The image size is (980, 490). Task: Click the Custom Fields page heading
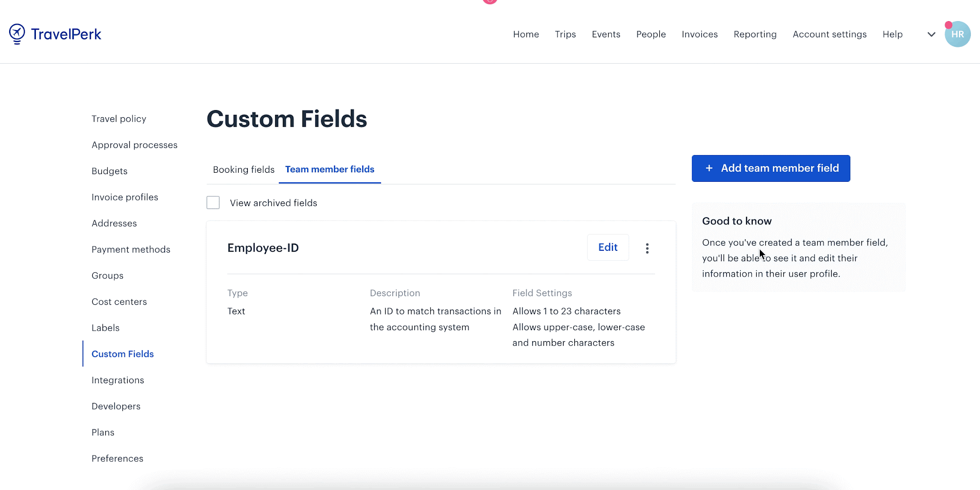pos(287,119)
